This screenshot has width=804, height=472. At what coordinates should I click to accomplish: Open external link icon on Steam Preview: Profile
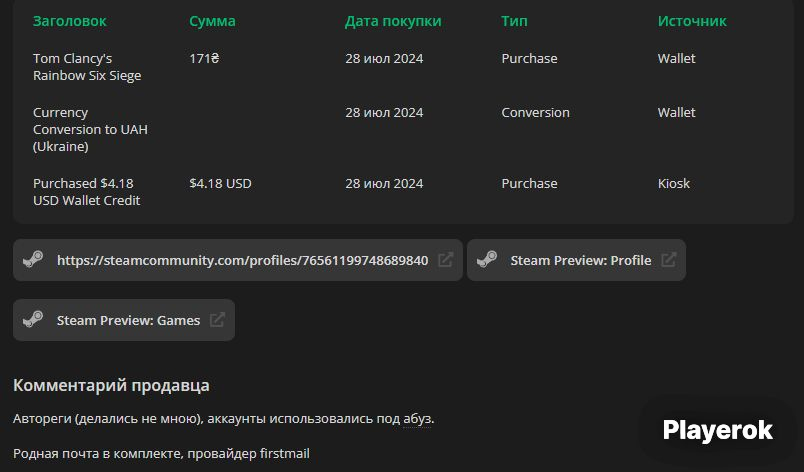[669, 260]
